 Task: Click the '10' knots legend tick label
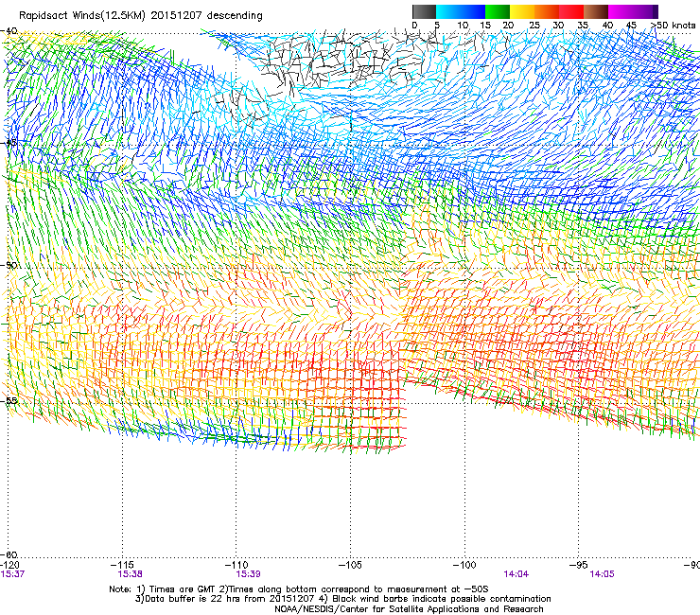pos(463,26)
